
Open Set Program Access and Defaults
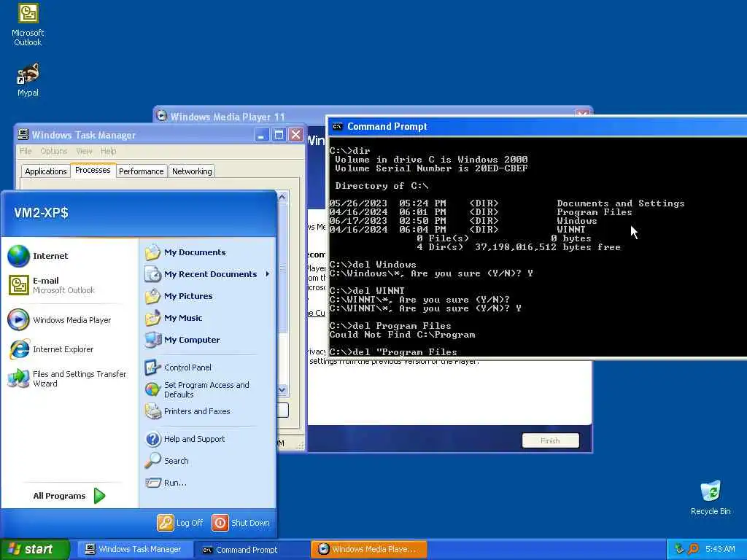click(197, 389)
